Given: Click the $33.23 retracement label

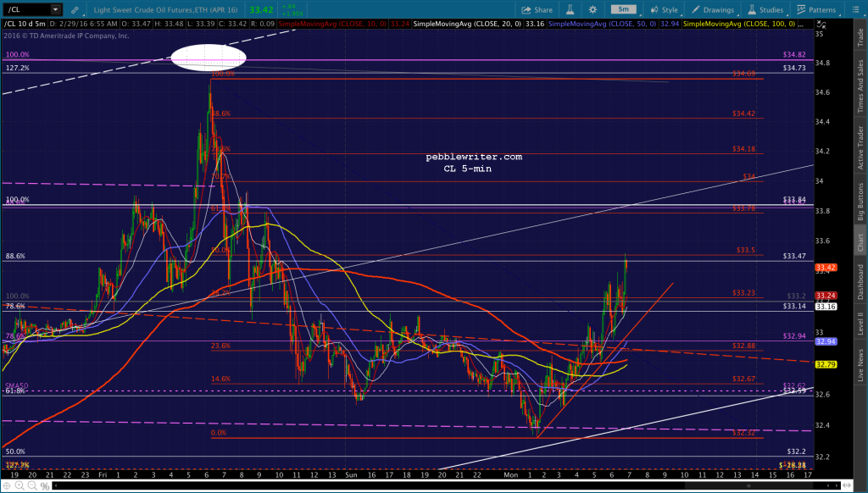Looking at the screenshot, I should (743, 293).
